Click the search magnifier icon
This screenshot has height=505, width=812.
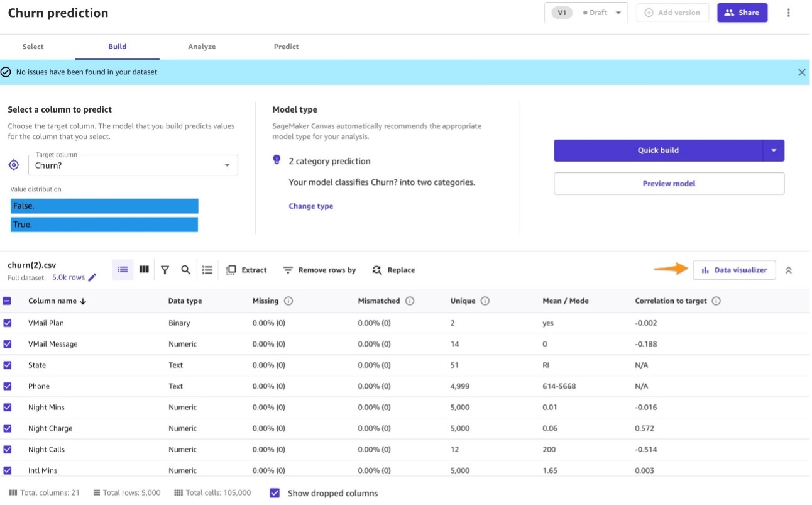(185, 270)
